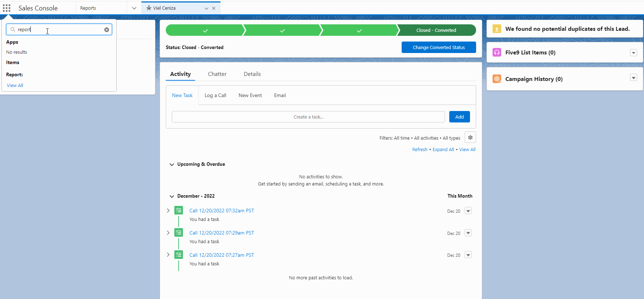
Task: Select the Log a Call tab
Action: (216, 95)
